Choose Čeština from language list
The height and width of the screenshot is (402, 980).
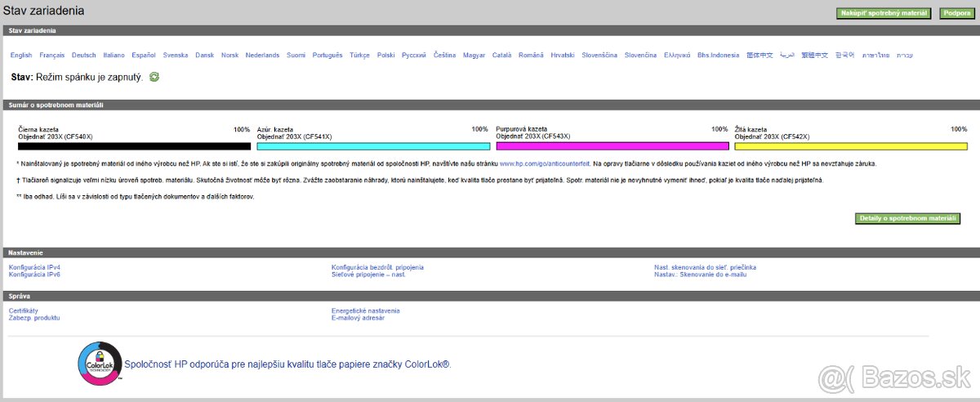click(444, 56)
